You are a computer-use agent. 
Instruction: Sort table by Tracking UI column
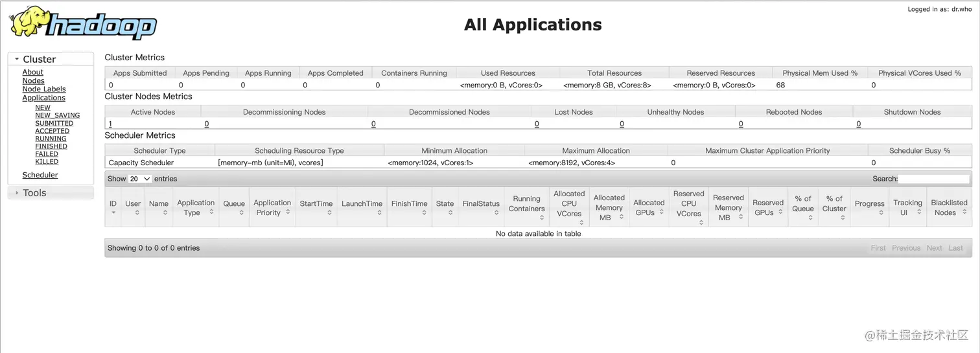pyautogui.click(x=907, y=207)
